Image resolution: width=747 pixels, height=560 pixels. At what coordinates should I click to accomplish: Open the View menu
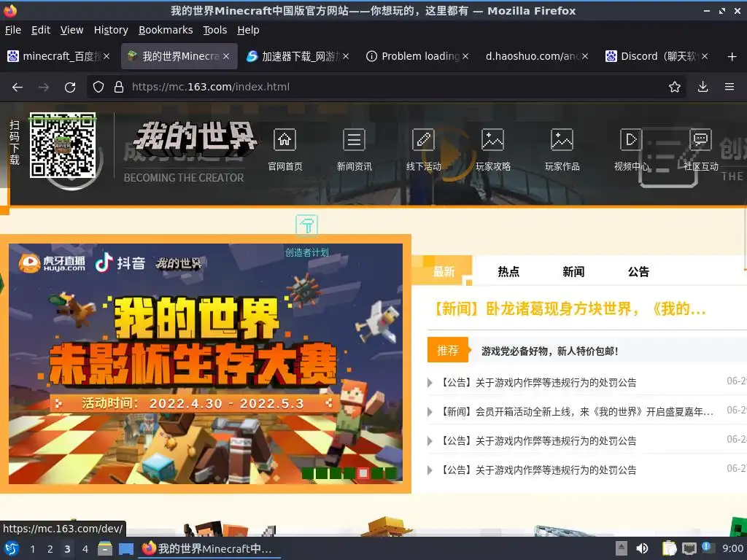coord(72,30)
